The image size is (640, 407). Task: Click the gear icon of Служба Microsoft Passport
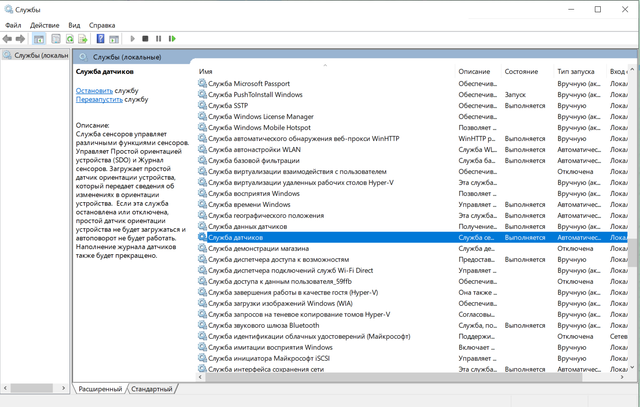pos(202,83)
